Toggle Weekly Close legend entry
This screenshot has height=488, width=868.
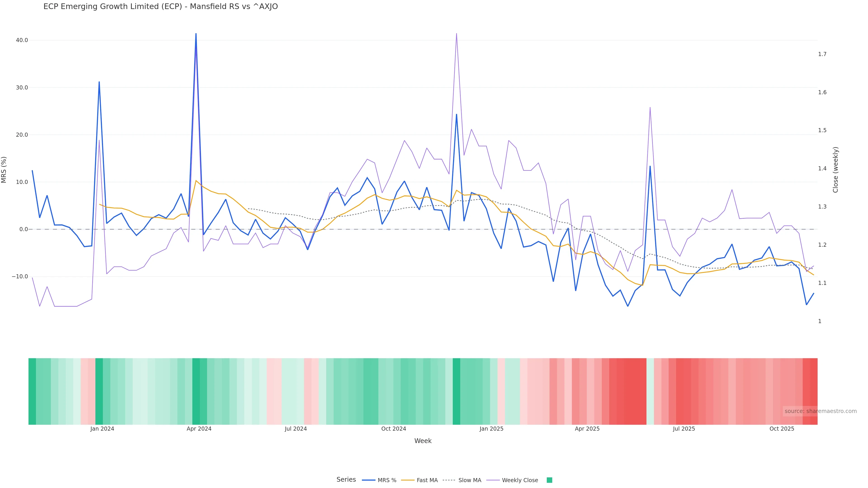pyautogui.click(x=520, y=480)
